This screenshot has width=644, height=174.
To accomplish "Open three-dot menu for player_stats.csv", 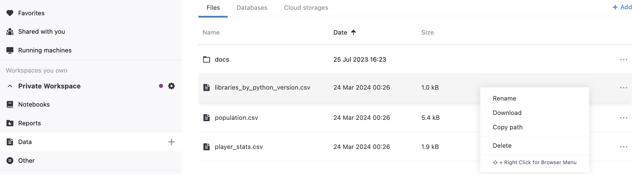I will (x=623, y=147).
